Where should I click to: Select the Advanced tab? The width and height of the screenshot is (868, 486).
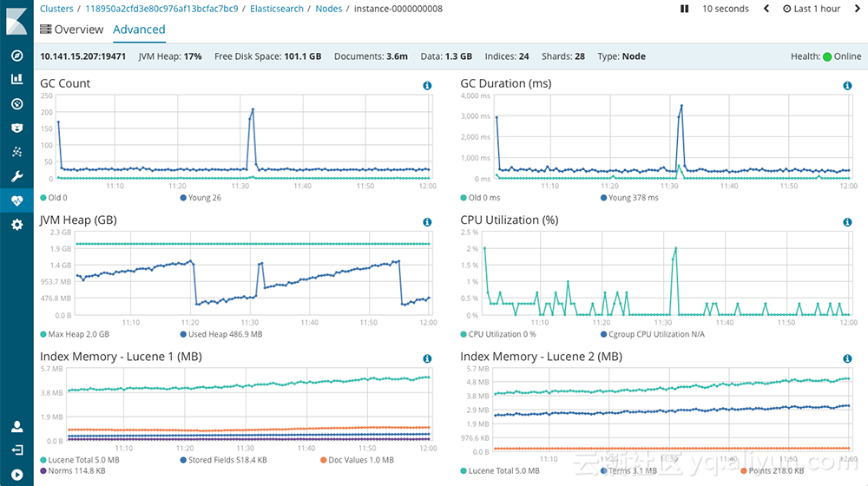[139, 30]
